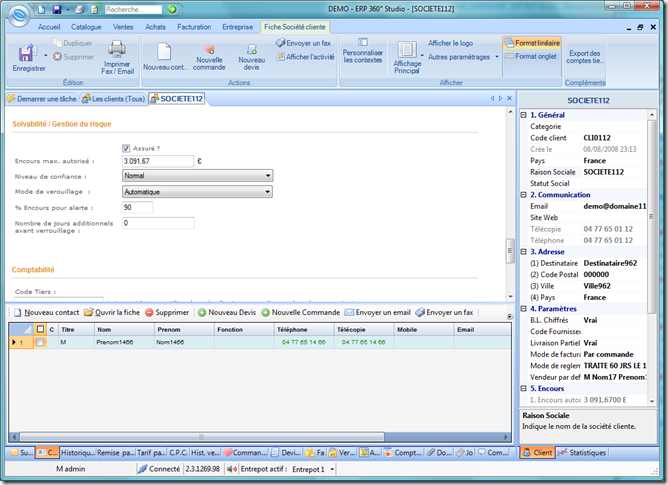Click Nouveau contact in contacts toolbar
This screenshot has height=485, width=668.
(x=46, y=312)
